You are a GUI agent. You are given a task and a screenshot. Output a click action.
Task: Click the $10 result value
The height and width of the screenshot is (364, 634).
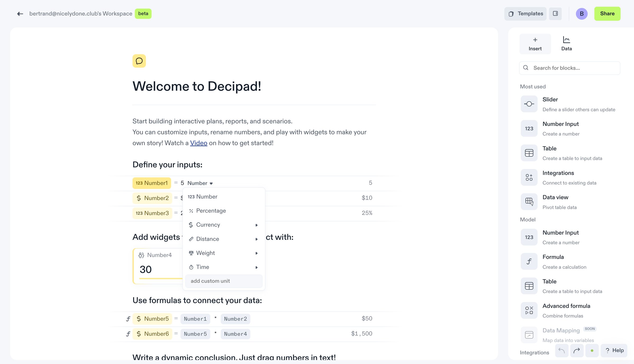pos(367,198)
